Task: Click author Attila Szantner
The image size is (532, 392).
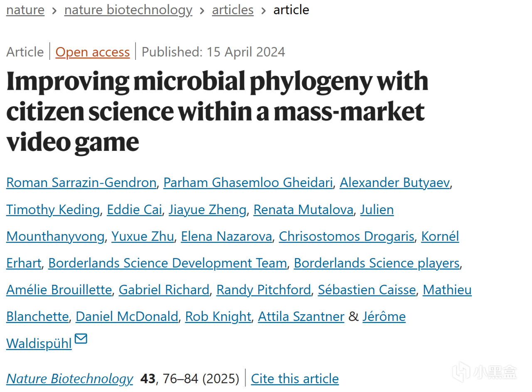Action: point(301,317)
